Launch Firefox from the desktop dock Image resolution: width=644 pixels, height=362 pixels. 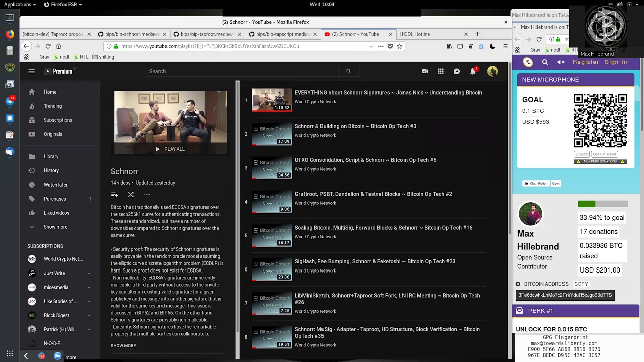tap(10, 34)
